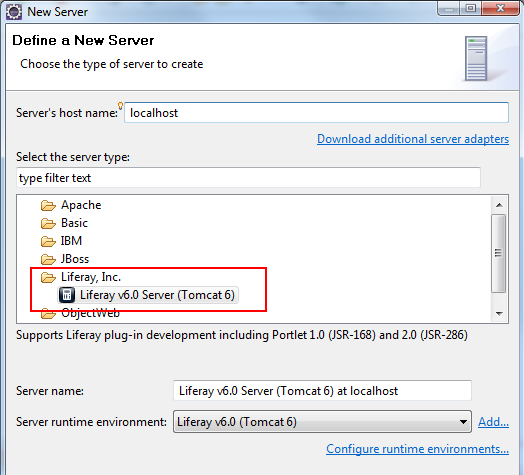Click the Basic folder icon

click(48, 223)
